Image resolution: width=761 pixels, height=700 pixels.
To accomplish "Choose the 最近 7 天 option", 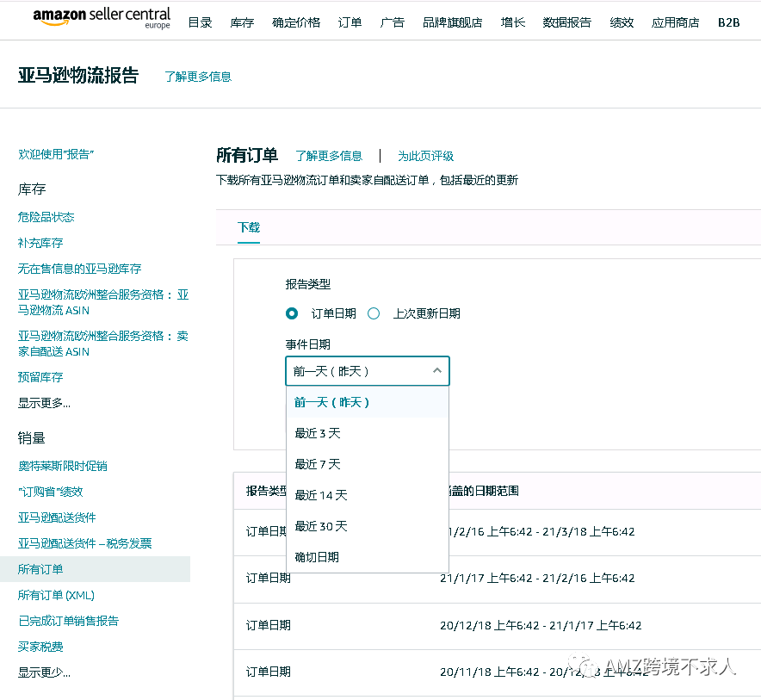I will point(319,463).
